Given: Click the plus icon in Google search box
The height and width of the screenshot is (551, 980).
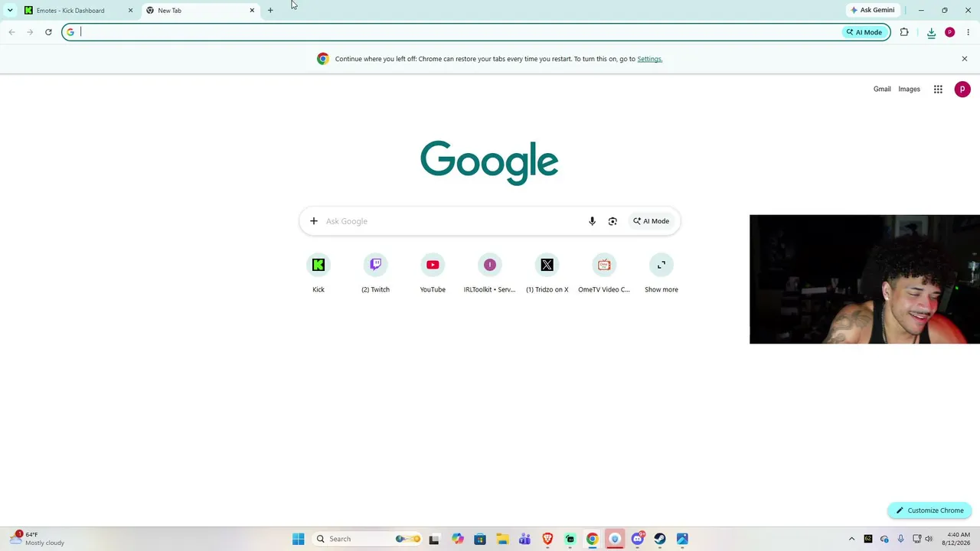Looking at the screenshot, I should 314,221.
